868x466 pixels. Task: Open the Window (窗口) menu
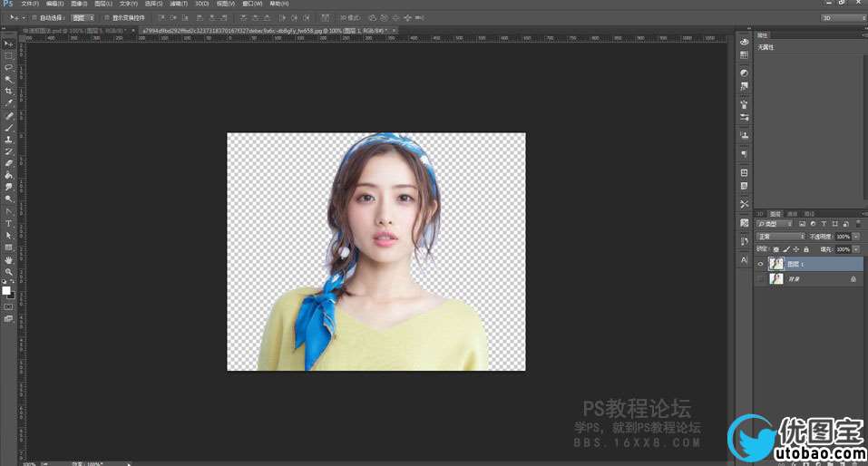[252, 4]
